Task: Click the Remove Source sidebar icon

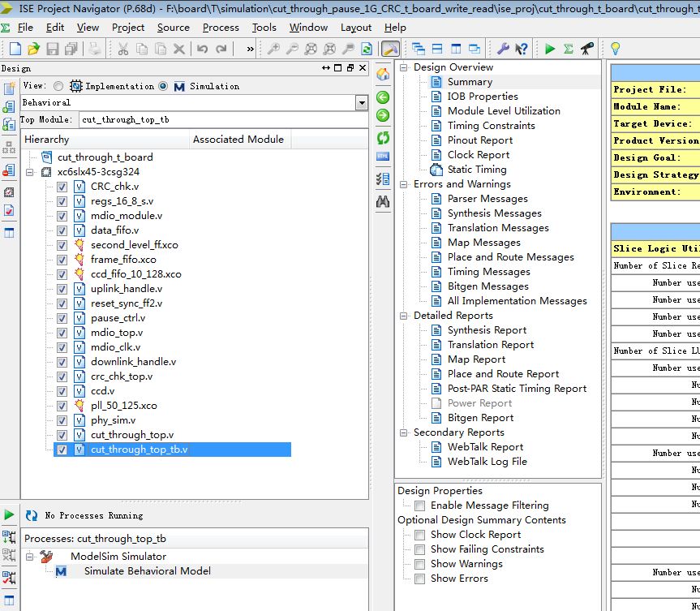Action: click(9, 170)
